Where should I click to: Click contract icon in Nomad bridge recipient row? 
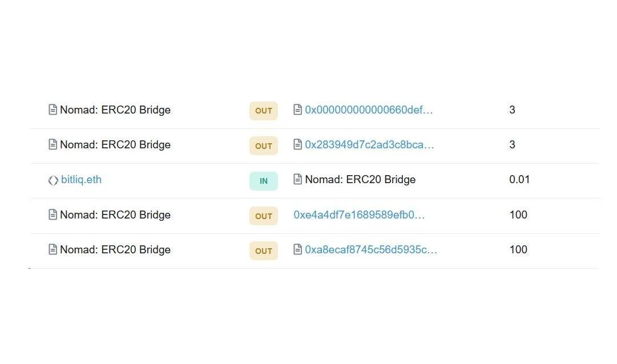coord(298,180)
